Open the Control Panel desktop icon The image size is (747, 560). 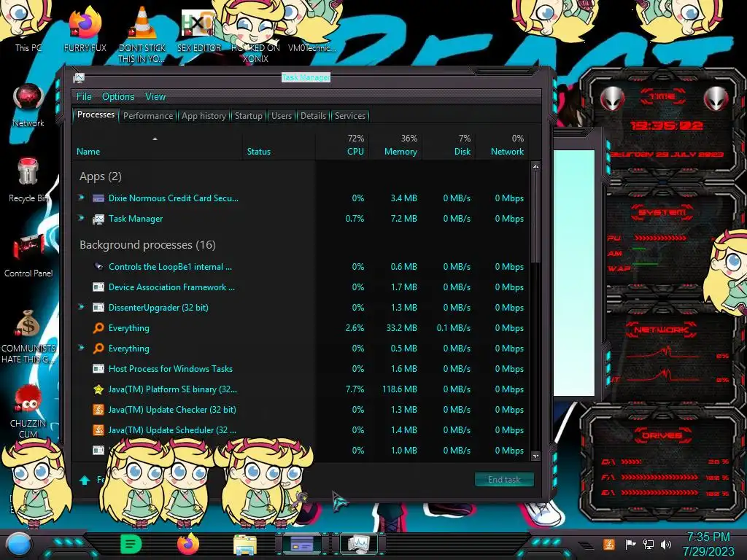click(x=28, y=255)
